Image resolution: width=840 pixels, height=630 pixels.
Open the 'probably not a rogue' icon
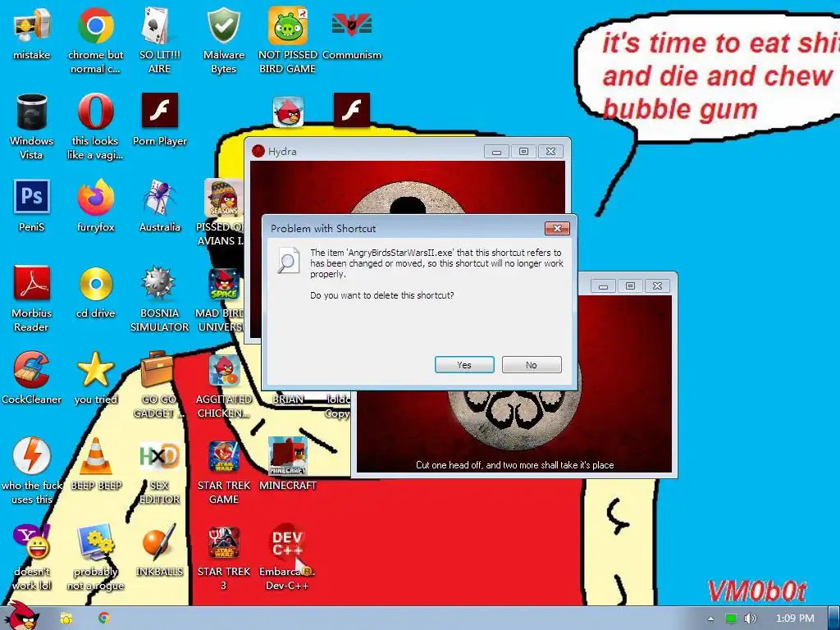point(95,557)
